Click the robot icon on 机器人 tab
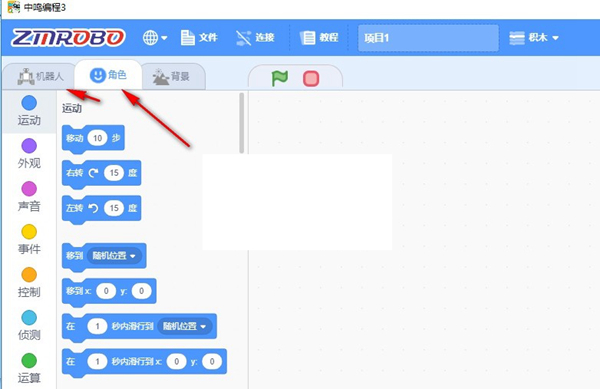This screenshot has height=389, width=600. [x=26, y=76]
